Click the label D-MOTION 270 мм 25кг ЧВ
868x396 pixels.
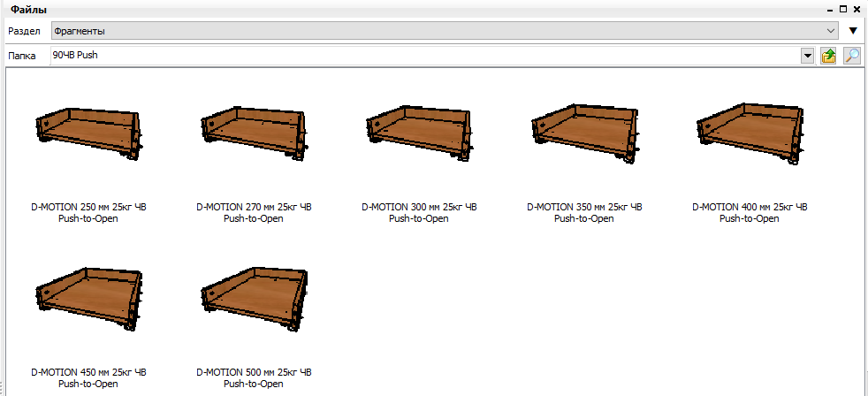254,207
